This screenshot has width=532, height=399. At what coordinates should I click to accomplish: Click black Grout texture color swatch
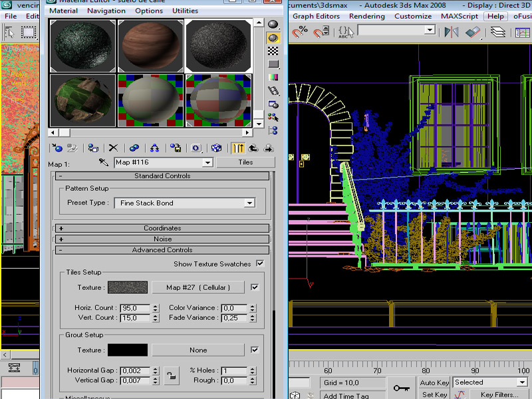(128, 350)
